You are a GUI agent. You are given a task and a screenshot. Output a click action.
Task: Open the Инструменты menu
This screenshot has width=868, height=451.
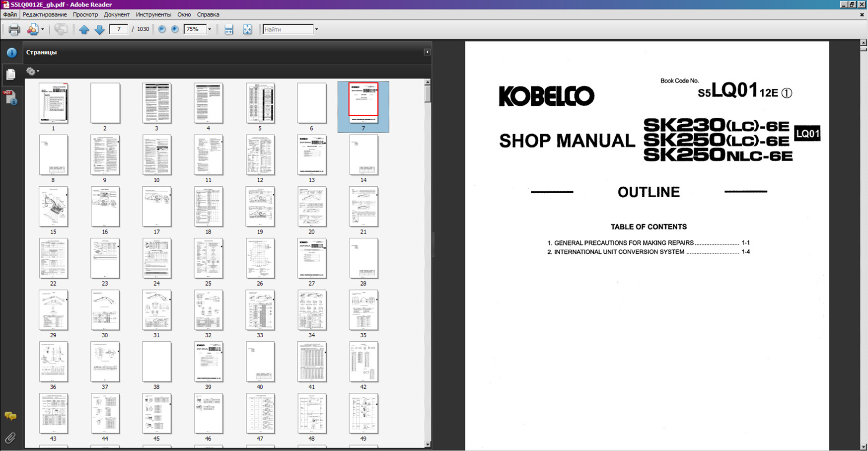tap(153, 14)
